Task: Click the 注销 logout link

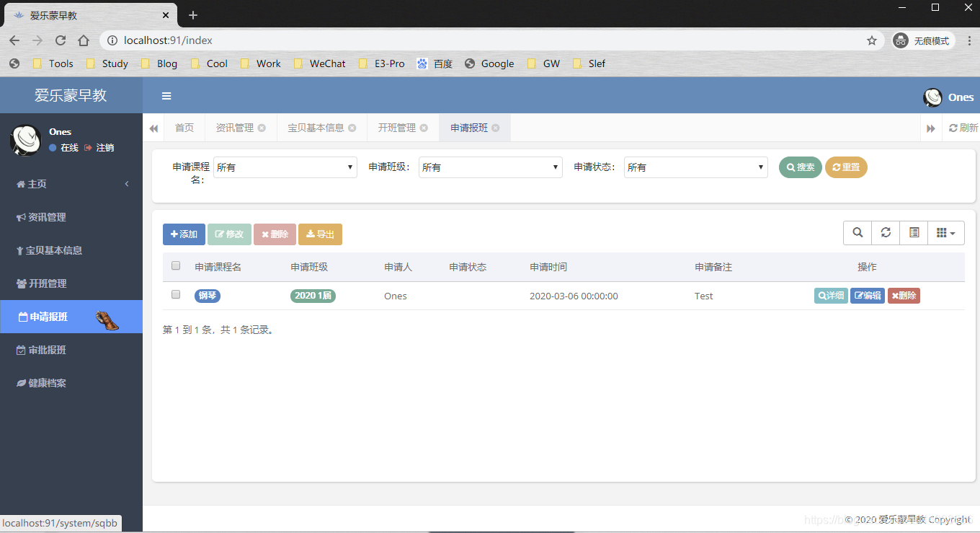Action: [x=99, y=147]
